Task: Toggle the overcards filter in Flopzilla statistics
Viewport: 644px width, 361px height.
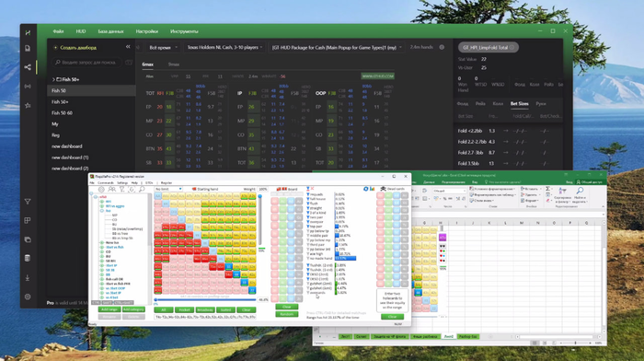Action: pos(308,293)
